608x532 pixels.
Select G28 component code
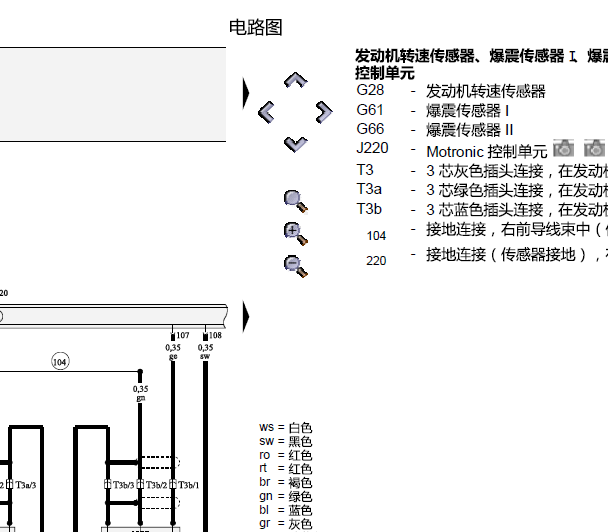(370, 90)
